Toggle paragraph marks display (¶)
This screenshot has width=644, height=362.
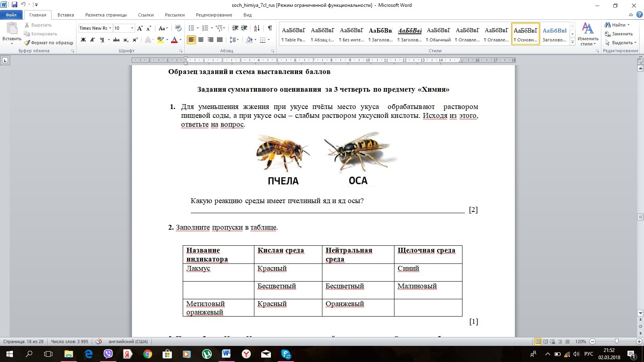pos(270,28)
